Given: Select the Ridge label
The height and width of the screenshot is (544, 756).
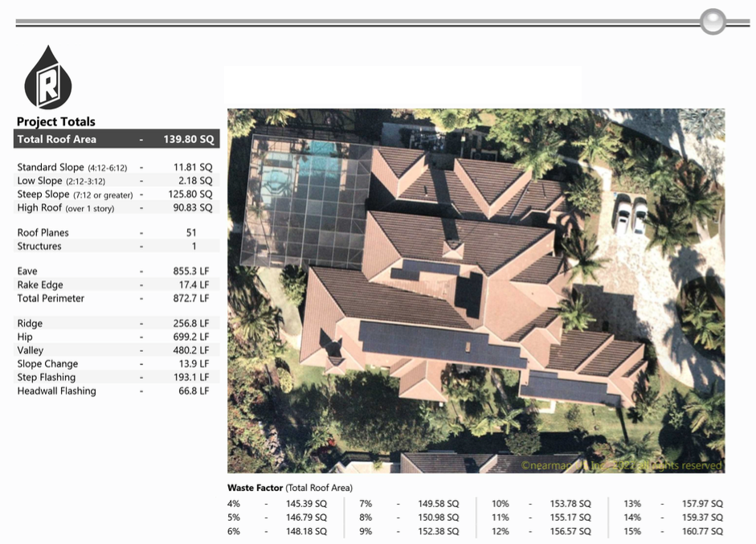Looking at the screenshot, I should point(30,324).
